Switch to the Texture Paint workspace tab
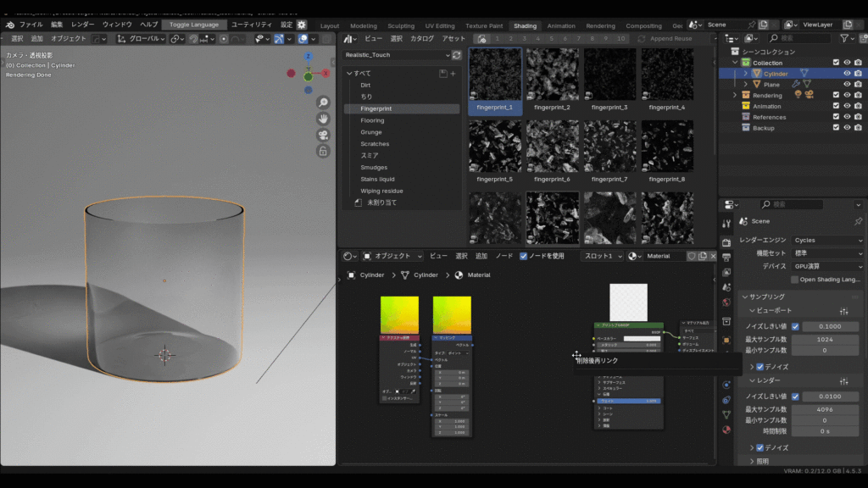Image resolution: width=868 pixels, height=488 pixels. [x=483, y=25]
